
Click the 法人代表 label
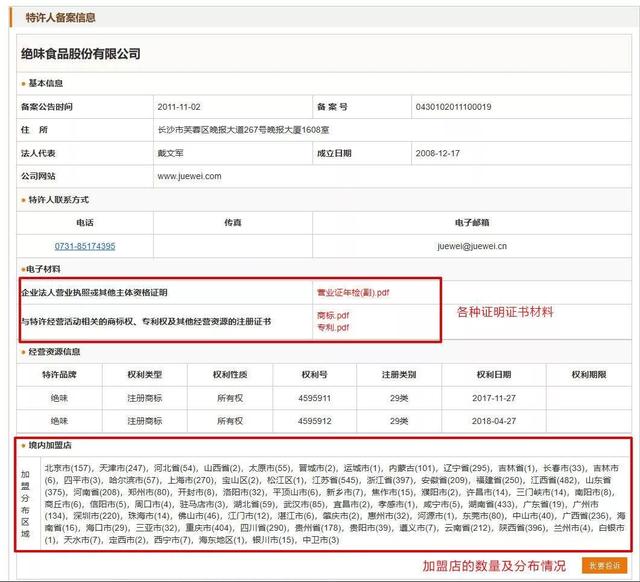[38, 153]
